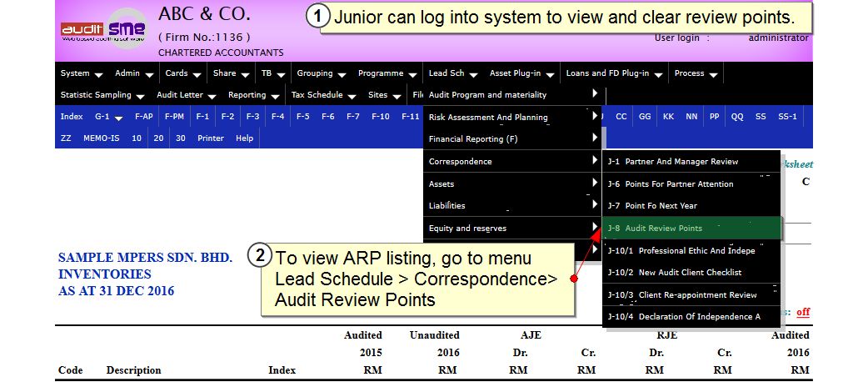The image size is (868, 382).
Task: Open the Admin dropdown menu
Action: [x=132, y=73]
